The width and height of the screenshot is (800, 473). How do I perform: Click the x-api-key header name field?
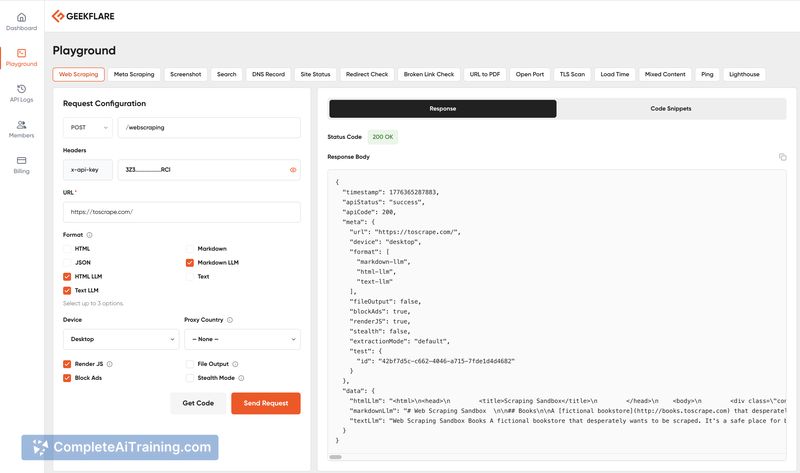point(88,170)
